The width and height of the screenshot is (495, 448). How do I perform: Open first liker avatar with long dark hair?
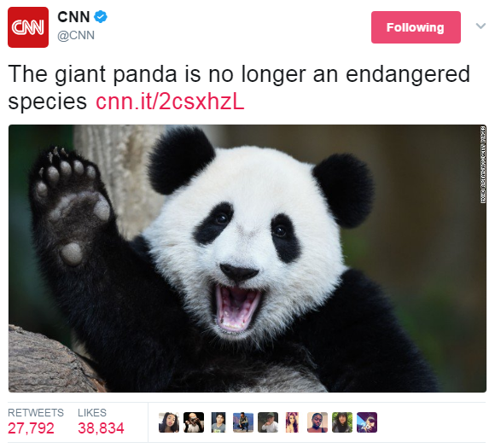[169, 422]
